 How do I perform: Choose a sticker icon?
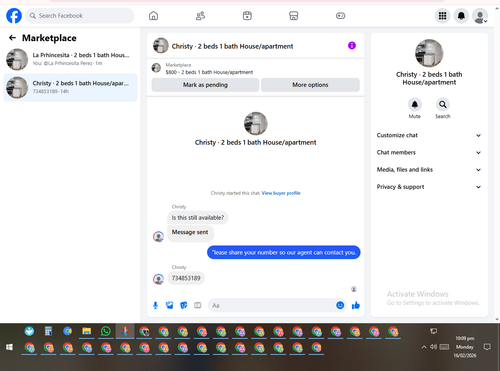click(x=184, y=305)
